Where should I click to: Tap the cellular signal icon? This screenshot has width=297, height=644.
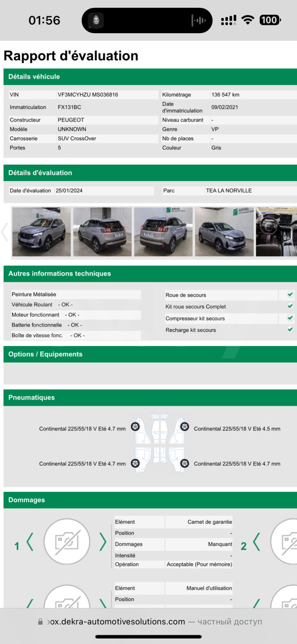click(x=228, y=20)
